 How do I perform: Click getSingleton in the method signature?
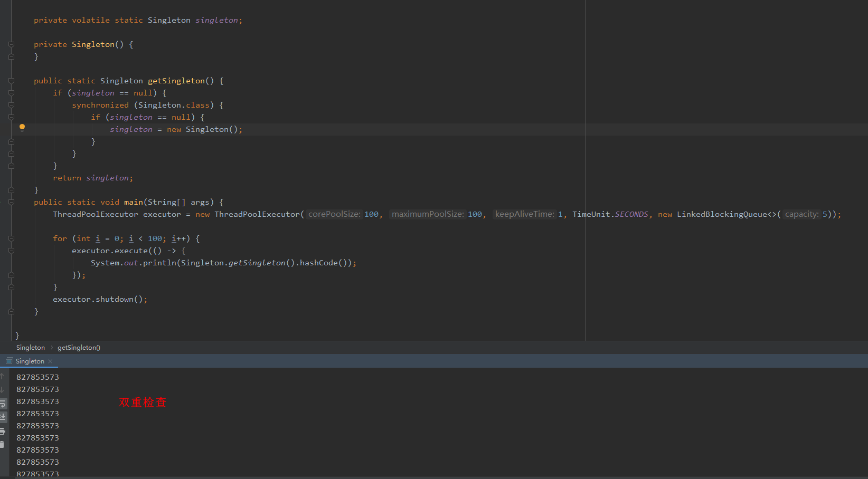pos(176,81)
